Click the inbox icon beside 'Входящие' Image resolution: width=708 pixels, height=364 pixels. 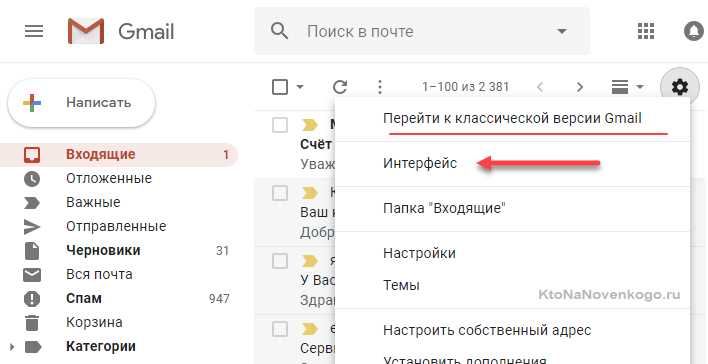tap(32, 155)
